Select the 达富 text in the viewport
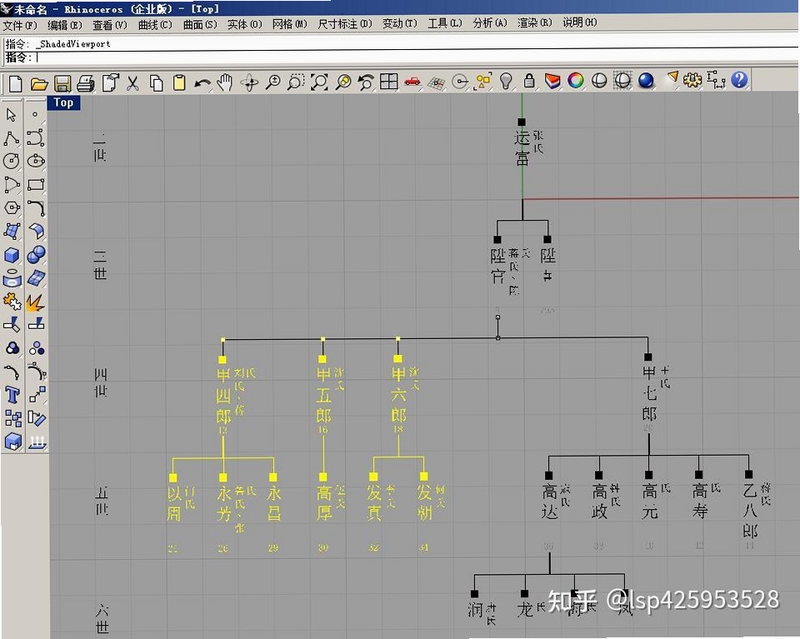 click(x=521, y=148)
